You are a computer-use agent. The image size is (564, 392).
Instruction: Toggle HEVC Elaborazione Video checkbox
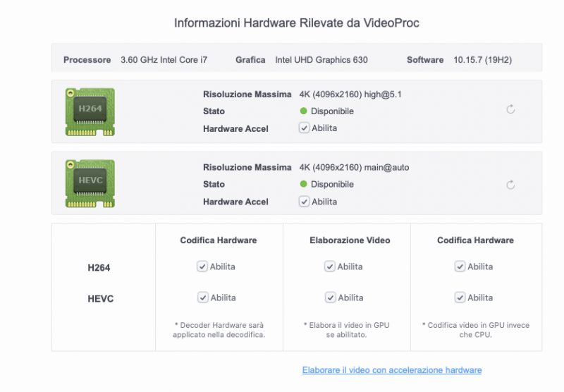(x=331, y=298)
